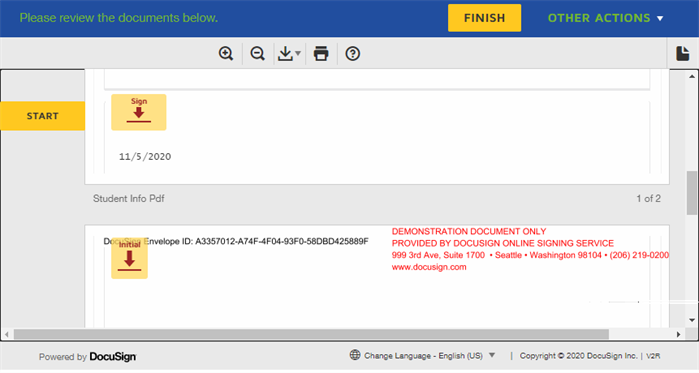Click the Sign tag on the document
699x373 pixels.
(x=139, y=112)
